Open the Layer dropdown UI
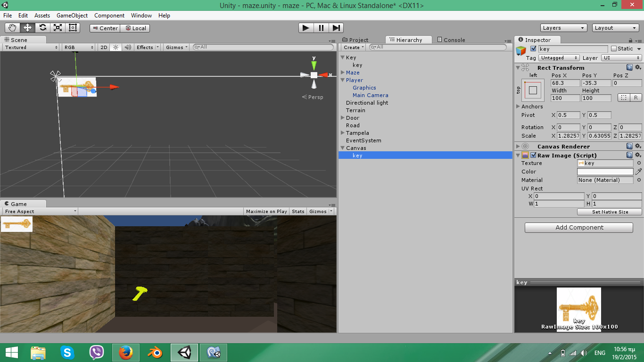 point(621,58)
